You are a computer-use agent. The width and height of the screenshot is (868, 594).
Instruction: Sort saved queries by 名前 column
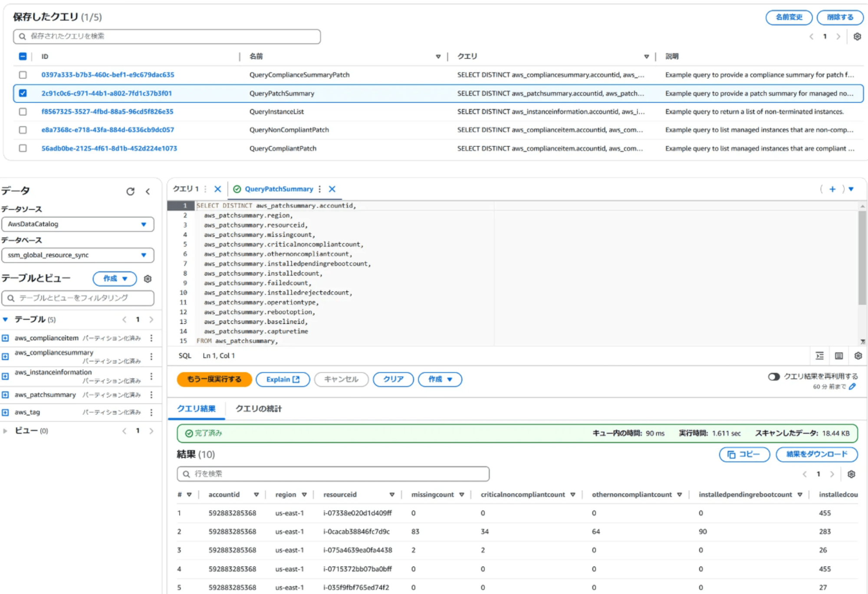point(438,56)
